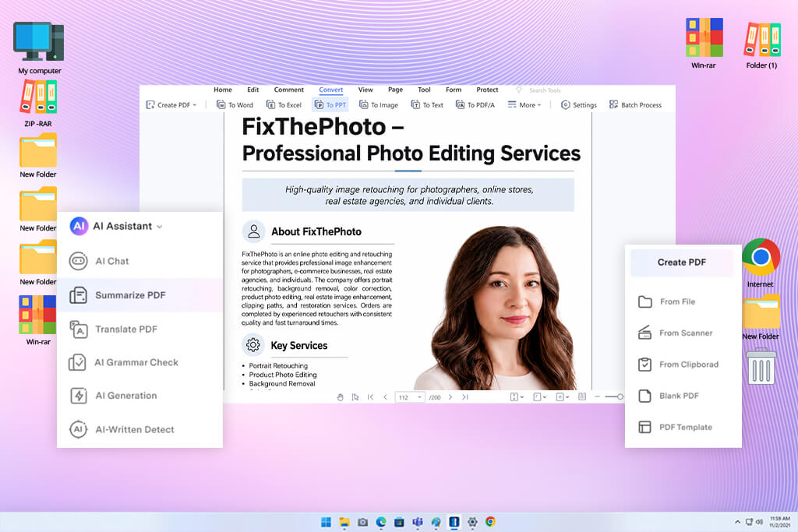
Task: Select the To PDF/A option
Action: point(475,105)
